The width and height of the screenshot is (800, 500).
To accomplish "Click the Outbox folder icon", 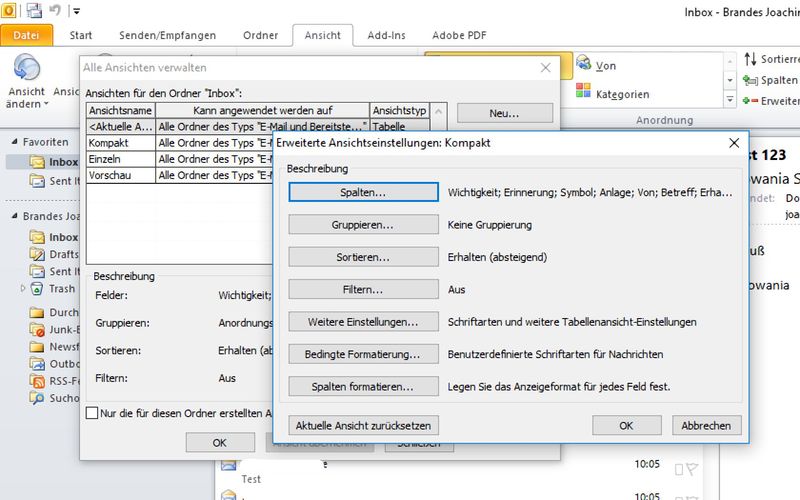I will click(37, 363).
